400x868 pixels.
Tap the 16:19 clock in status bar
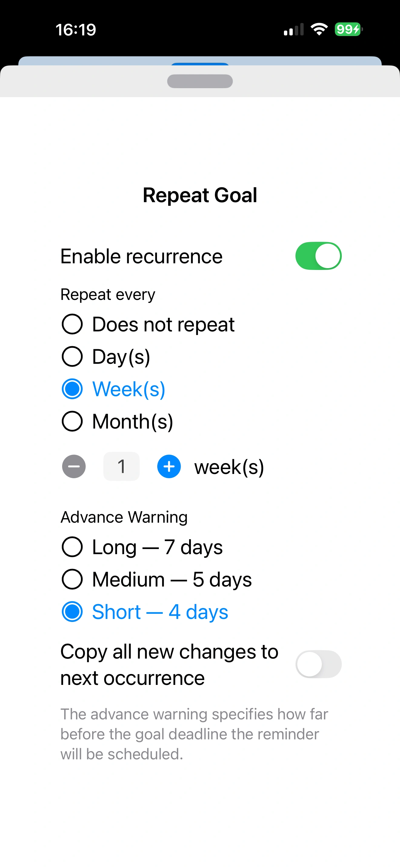coord(76,30)
